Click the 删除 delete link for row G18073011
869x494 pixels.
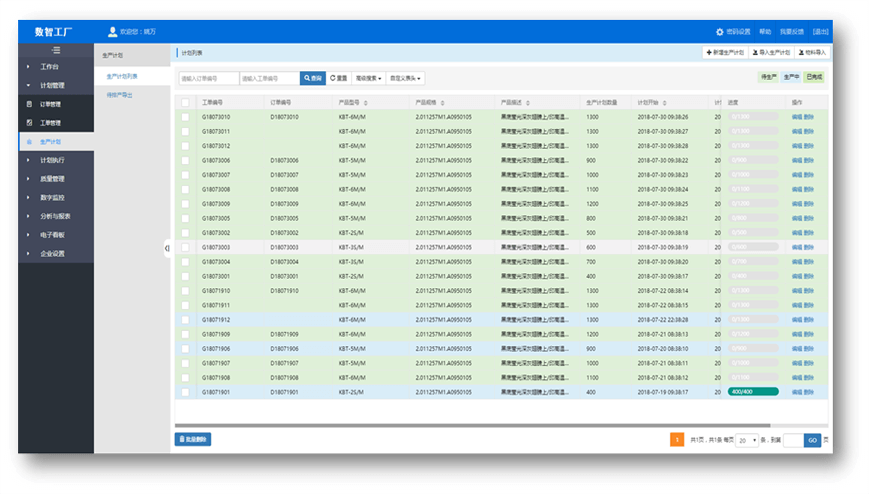click(809, 131)
